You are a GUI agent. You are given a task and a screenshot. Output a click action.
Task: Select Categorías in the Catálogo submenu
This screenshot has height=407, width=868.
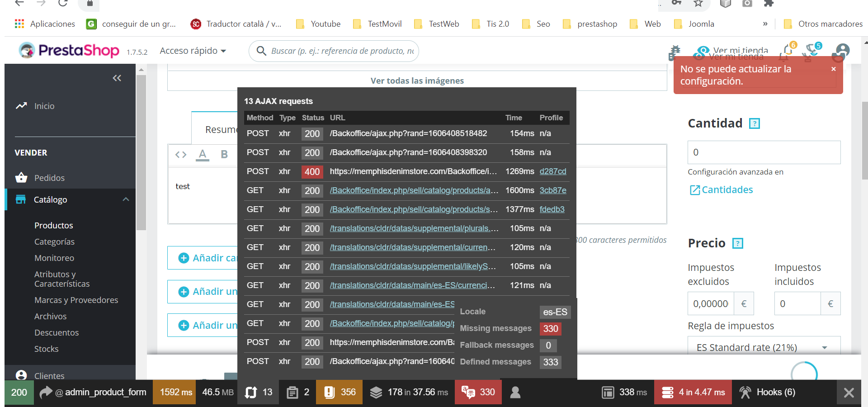click(x=54, y=241)
